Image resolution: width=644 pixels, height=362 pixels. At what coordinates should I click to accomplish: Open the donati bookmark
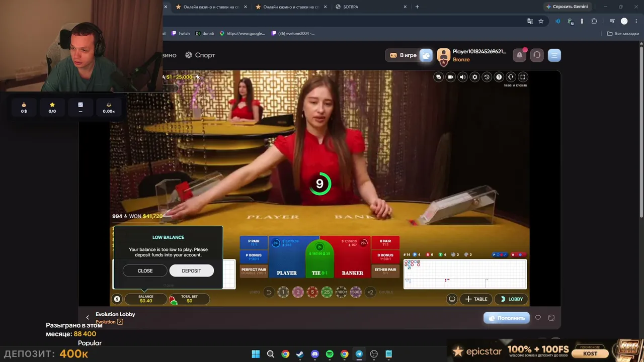(x=205, y=34)
